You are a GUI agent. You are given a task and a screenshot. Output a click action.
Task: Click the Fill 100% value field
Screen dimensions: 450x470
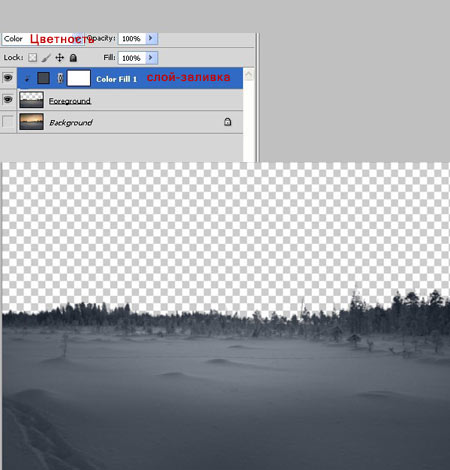coord(132,58)
